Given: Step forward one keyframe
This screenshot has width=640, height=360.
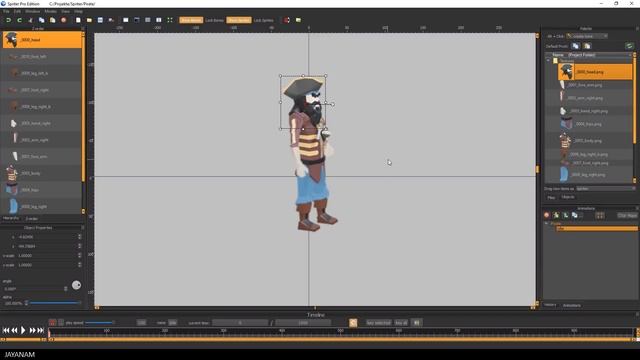Looking at the screenshot, I should click(32, 330).
